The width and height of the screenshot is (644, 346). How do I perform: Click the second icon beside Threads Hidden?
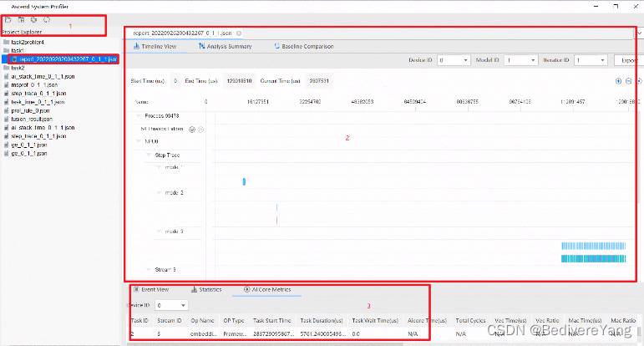point(200,130)
